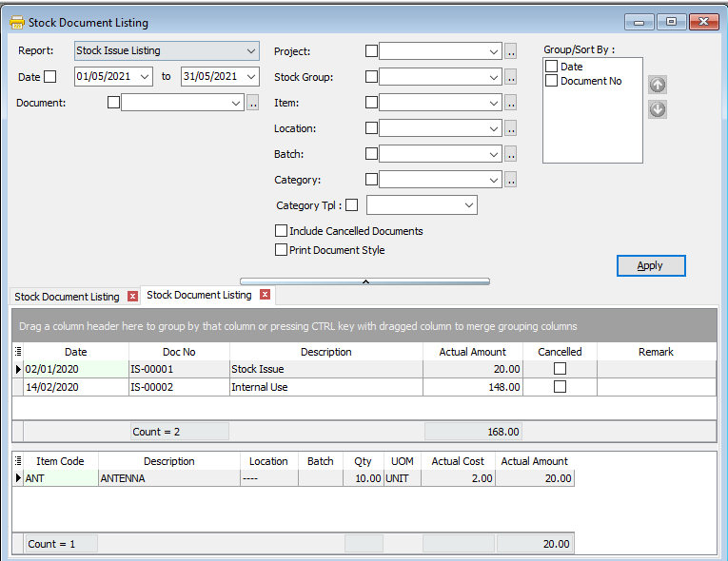Click the Item lookup ellipsis button

click(x=511, y=103)
